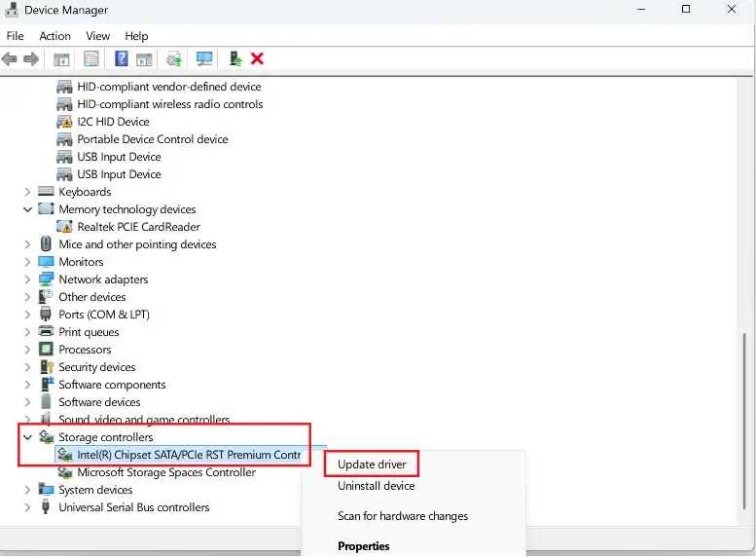Click the Enable device toolbar icon

(235, 58)
